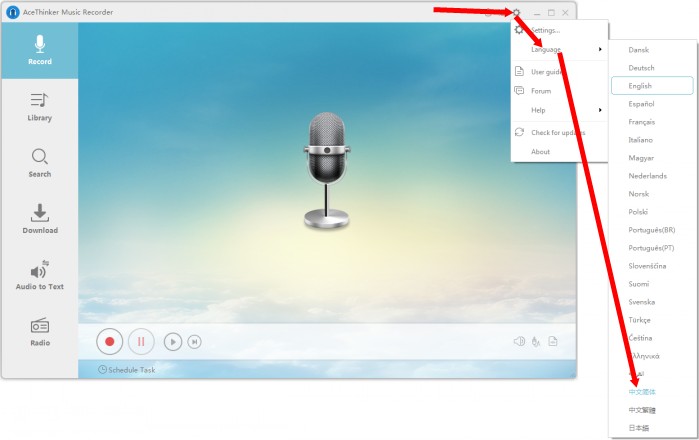This screenshot has height=440, width=699.
Task: Click the skip to next track button
Action: 194,342
